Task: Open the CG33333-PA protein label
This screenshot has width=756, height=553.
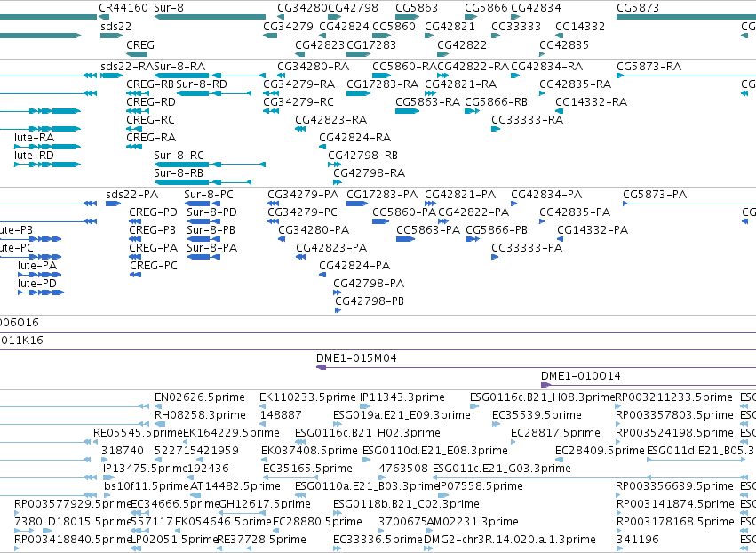Action: pos(527,247)
